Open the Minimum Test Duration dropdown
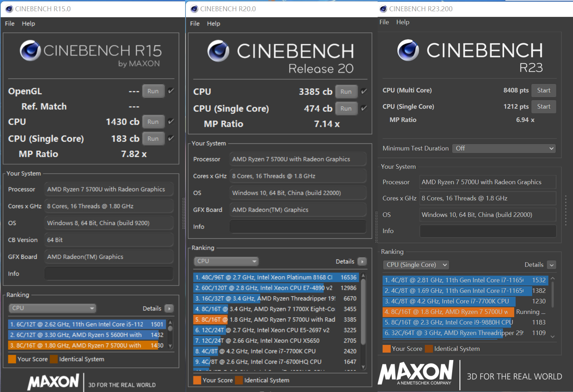Image resolution: width=573 pixels, height=392 pixels. pyautogui.click(x=504, y=148)
